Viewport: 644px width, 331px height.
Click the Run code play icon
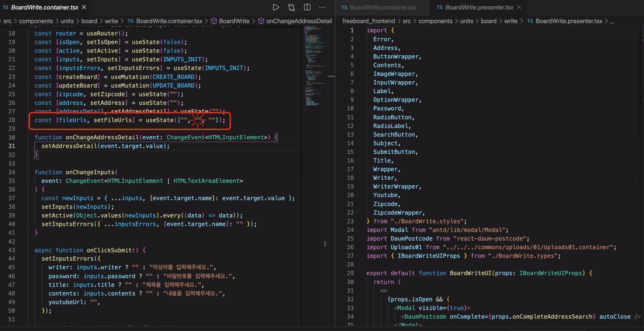point(276,7)
